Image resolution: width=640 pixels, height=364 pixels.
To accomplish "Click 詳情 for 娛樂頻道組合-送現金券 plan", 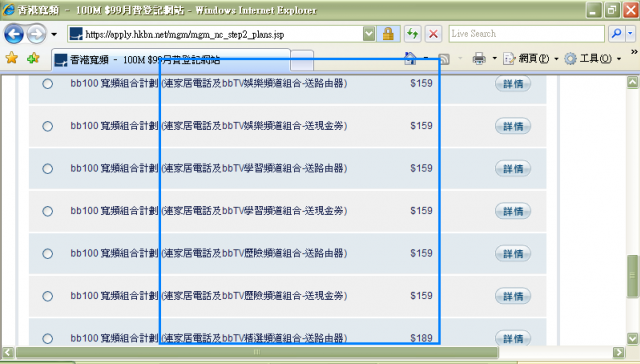I will pos(513,126).
